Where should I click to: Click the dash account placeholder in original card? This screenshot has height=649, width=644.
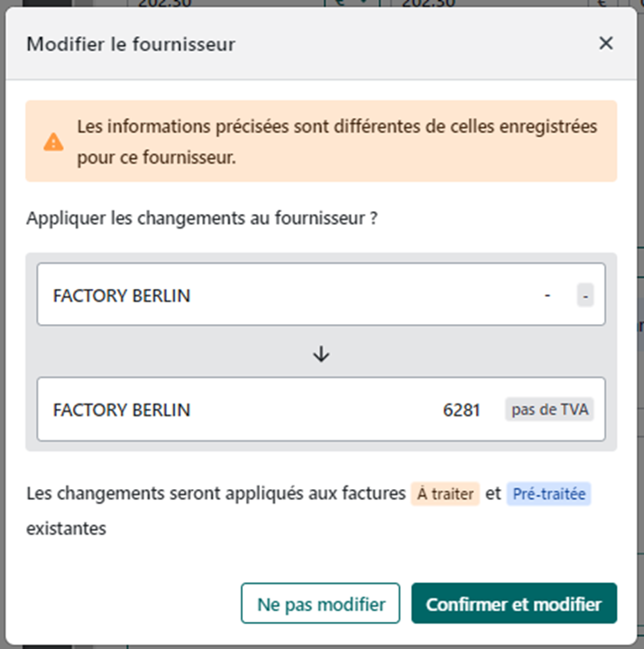click(x=547, y=295)
